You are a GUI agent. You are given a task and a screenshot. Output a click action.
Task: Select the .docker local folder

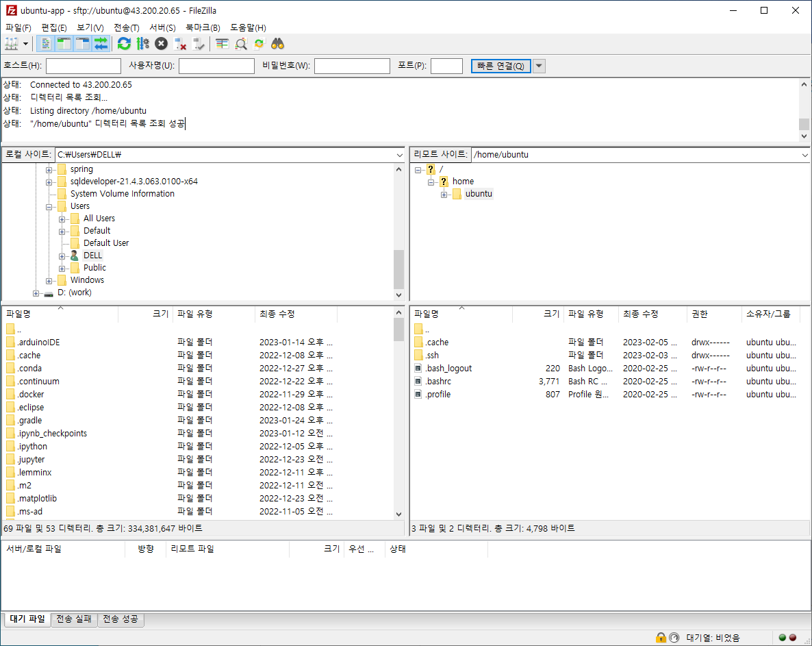pyautogui.click(x=31, y=394)
